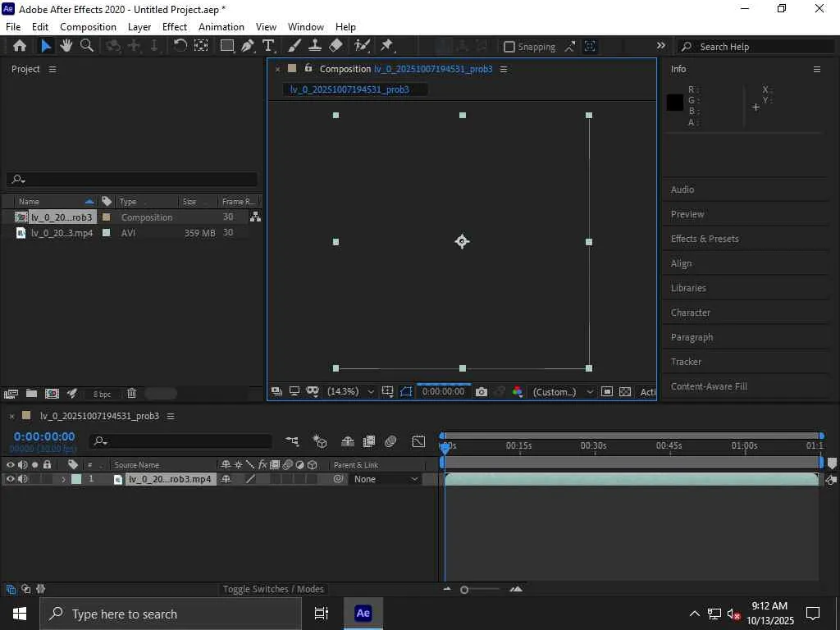Open the Composition panel hamburger menu
The height and width of the screenshot is (630, 840).
(x=504, y=69)
